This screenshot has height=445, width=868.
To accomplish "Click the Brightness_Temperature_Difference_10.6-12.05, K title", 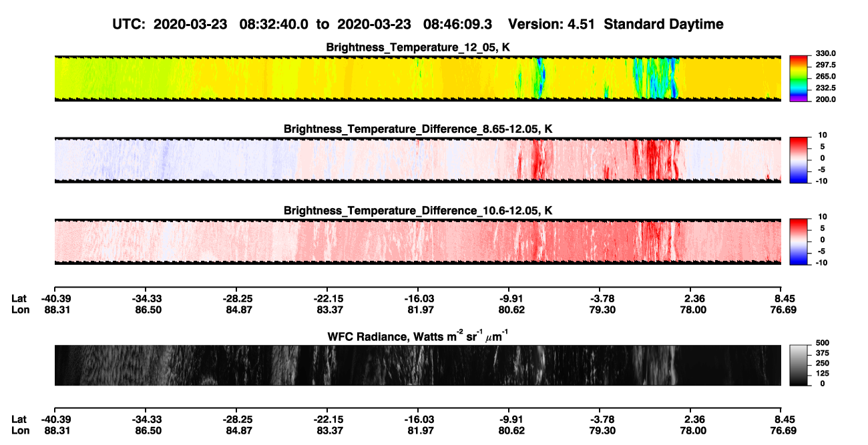I will 418,211.
